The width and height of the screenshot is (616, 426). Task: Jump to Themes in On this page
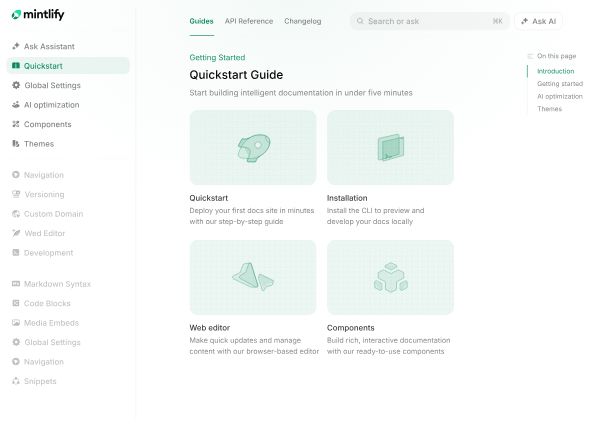click(x=549, y=109)
